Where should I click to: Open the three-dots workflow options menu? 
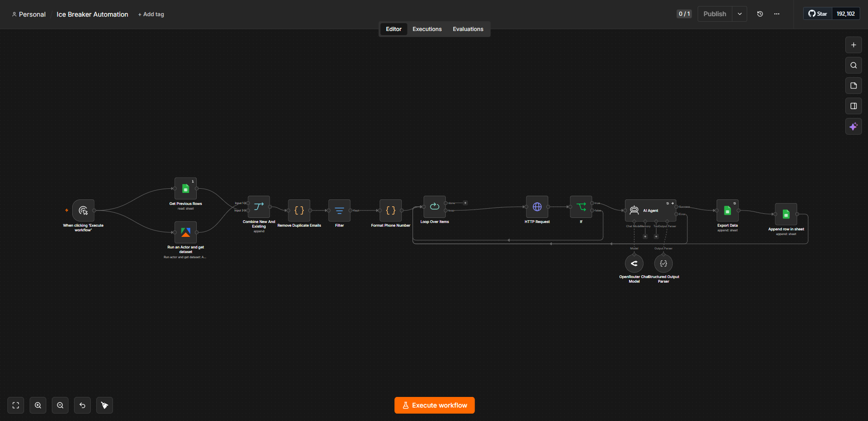click(x=777, y=14)
